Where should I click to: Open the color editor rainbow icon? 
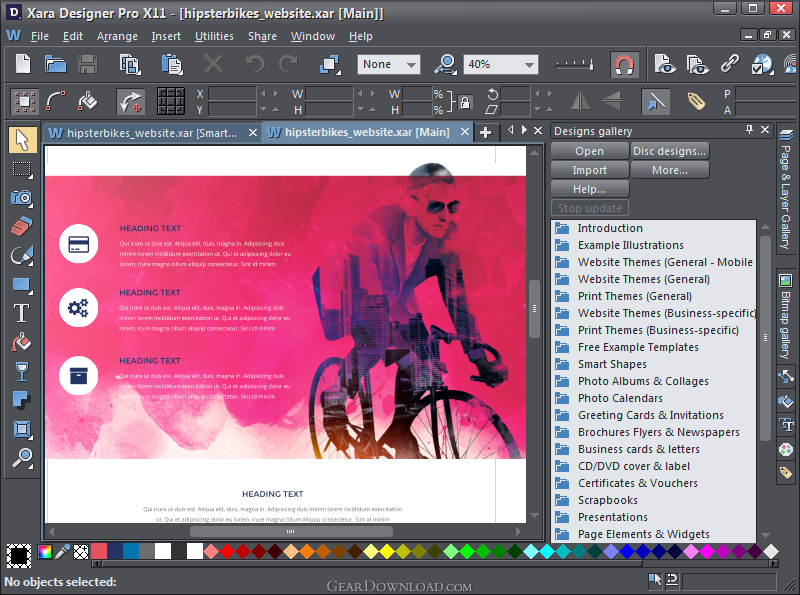point(44,552)
